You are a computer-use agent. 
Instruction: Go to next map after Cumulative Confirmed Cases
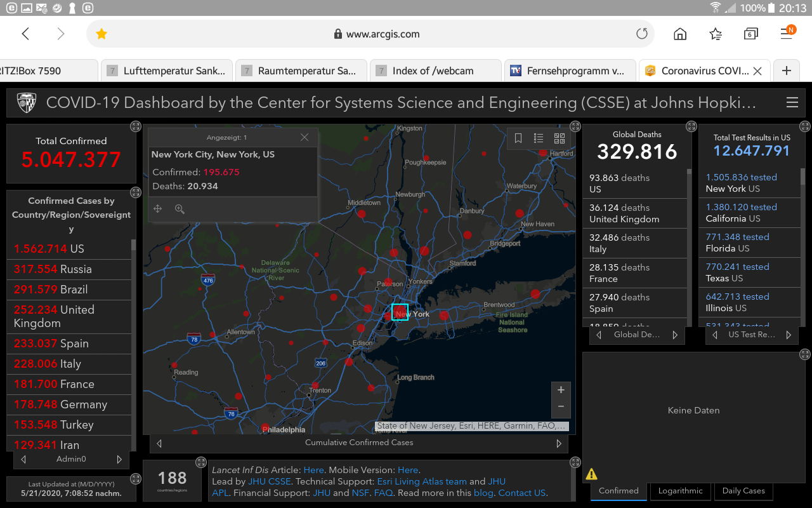click(x=559, y=443)
